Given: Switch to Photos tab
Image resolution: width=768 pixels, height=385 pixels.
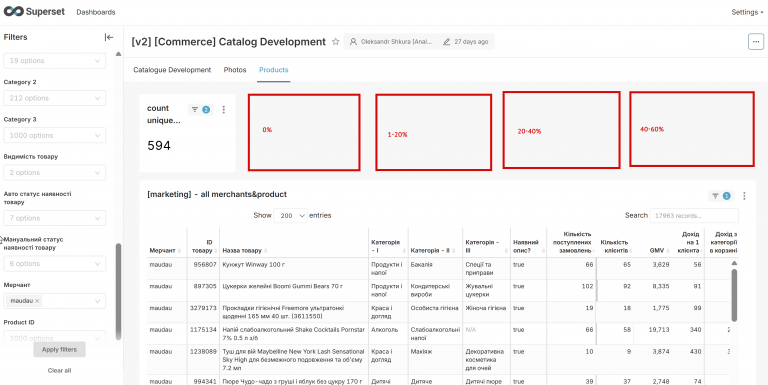Looking at the screenshot, I should click(x=235, y=70).
